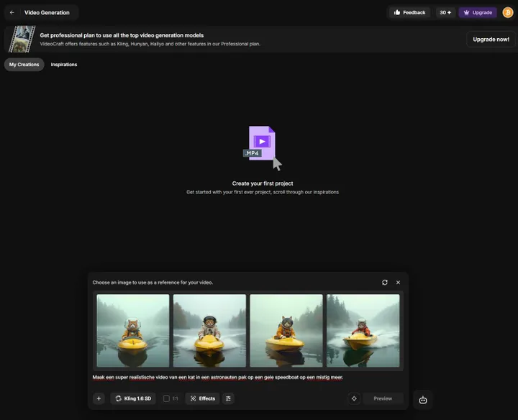Screen dimensions: 518x420
Task: Click the Feedback button
Action: point(409,12)
